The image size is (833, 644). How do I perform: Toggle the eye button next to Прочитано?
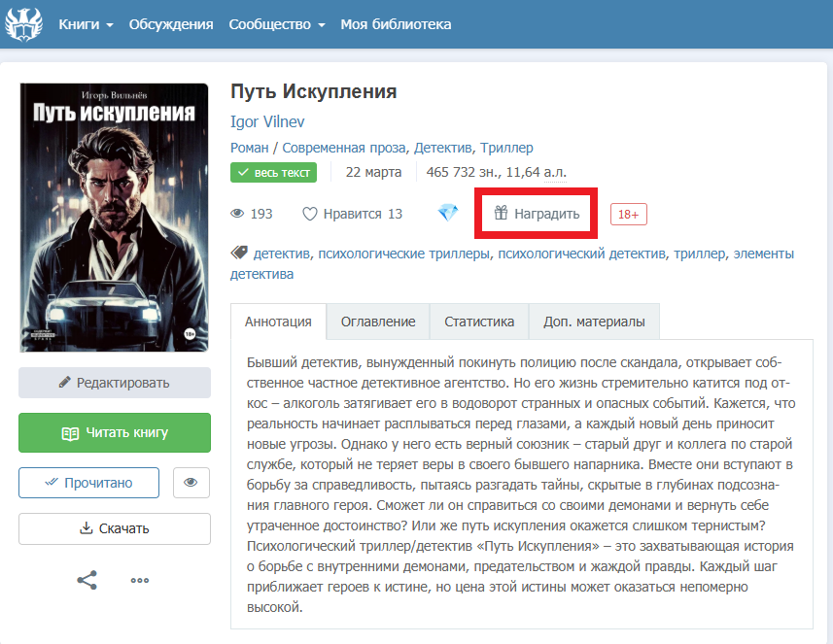click(191, 483)
